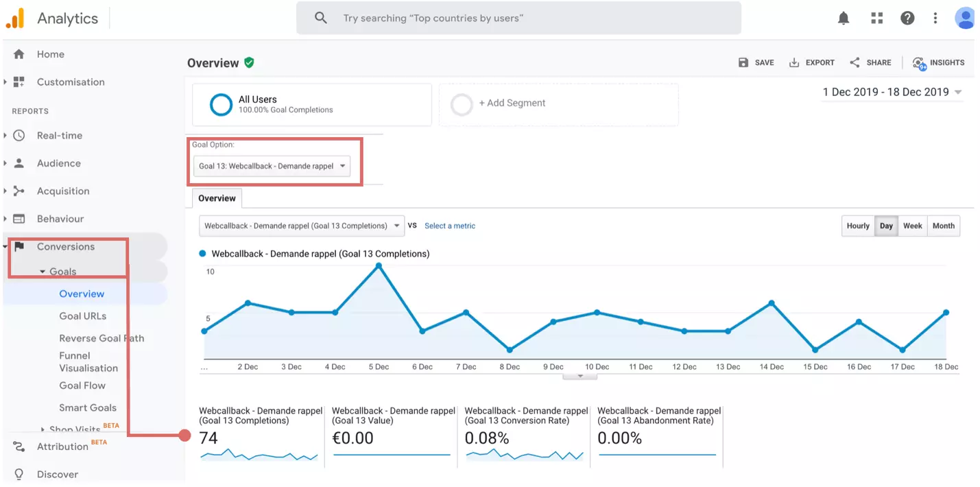This screenshot has height=487, width=980.
Task: Click the search bar field
Action: coord(518,19)
